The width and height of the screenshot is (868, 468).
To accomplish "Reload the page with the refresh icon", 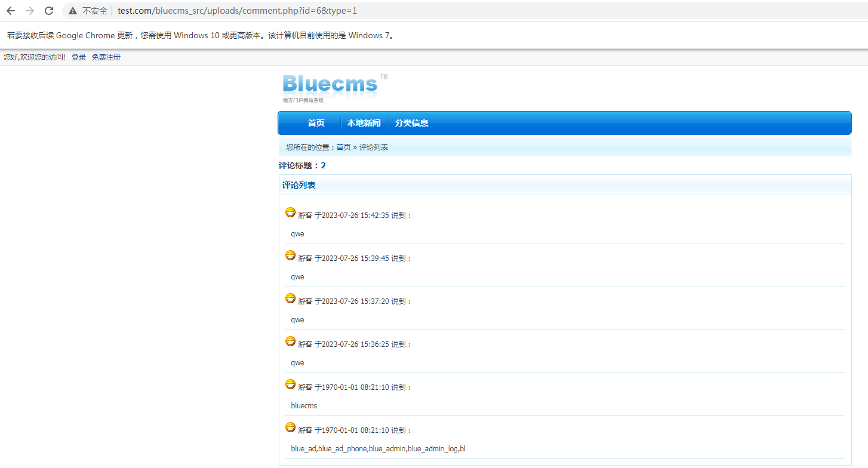I will tap(49, 11).
